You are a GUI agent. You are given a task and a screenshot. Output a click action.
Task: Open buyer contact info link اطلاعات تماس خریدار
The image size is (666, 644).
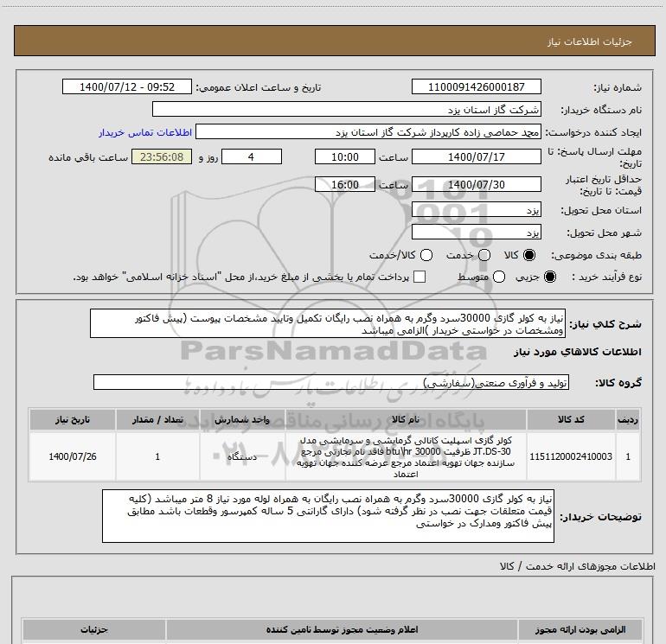(x=145, y=132)
